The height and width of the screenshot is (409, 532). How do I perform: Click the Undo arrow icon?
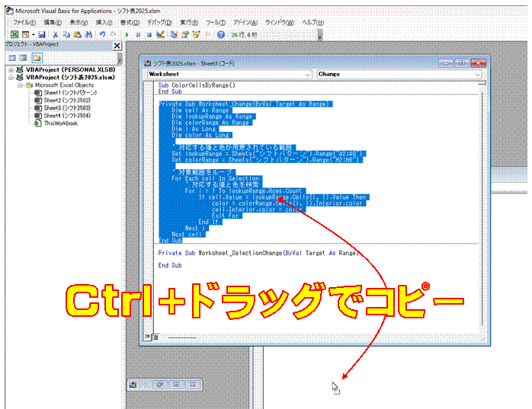102,34
